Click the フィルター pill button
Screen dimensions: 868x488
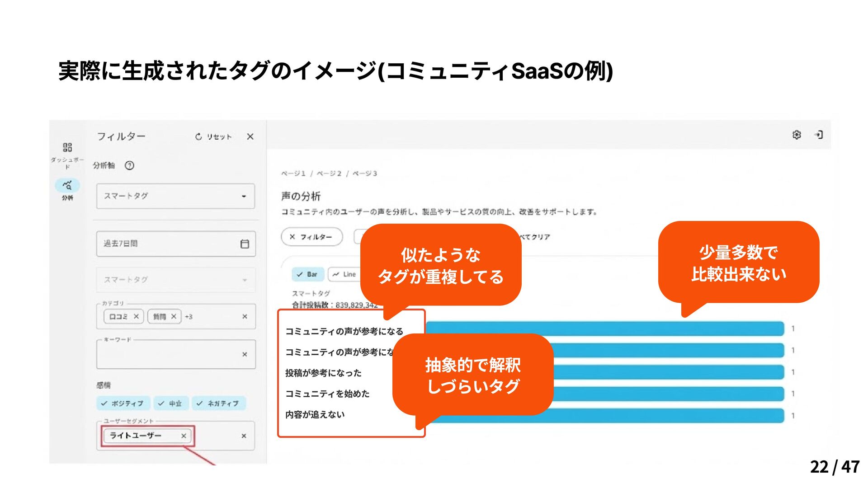click(311, 237)
